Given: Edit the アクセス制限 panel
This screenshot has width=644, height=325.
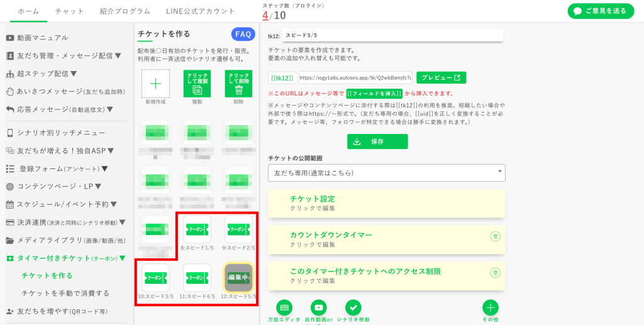Looking at the screenshot, I should pyautogui.click(x=387, y=276).
